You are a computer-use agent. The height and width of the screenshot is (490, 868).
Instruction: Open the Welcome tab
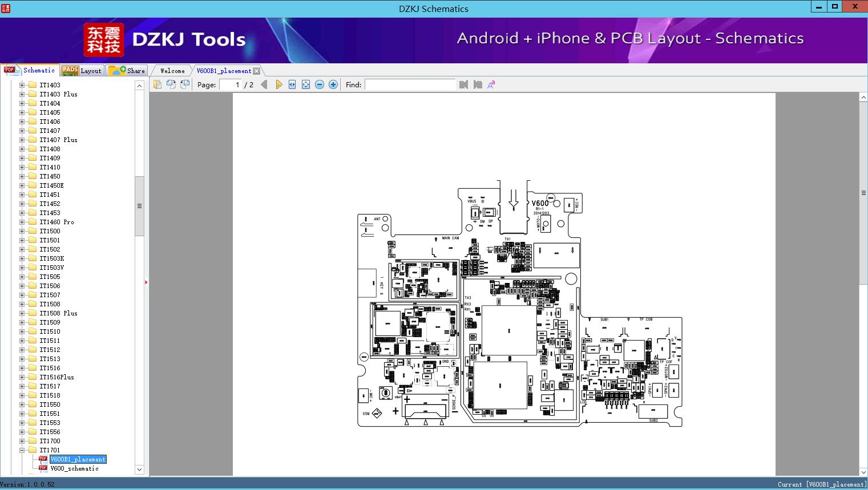[172, 71]
